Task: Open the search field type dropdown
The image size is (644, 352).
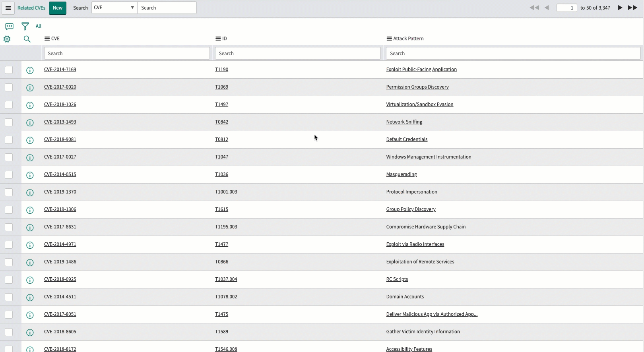Action: [114, 8]
